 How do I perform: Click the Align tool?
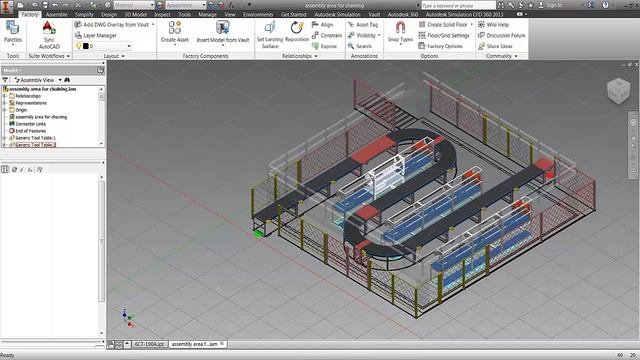coord(322,24)
